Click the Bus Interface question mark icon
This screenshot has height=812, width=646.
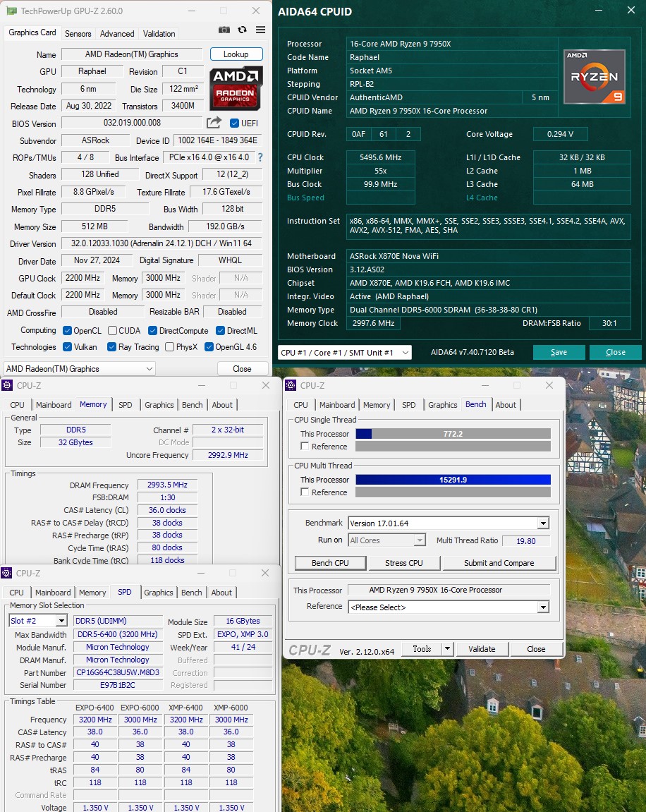(x=260, y=157)
